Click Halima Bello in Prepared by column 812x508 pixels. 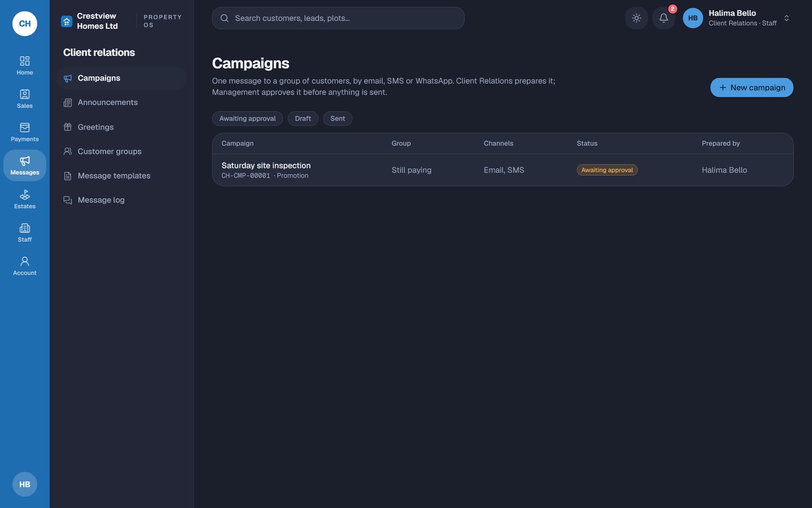point(724,170)
